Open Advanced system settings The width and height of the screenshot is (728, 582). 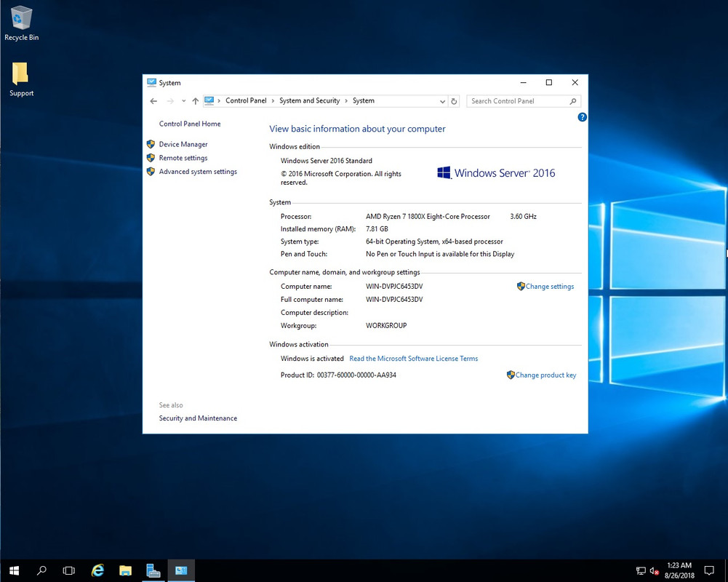point(199,172)
